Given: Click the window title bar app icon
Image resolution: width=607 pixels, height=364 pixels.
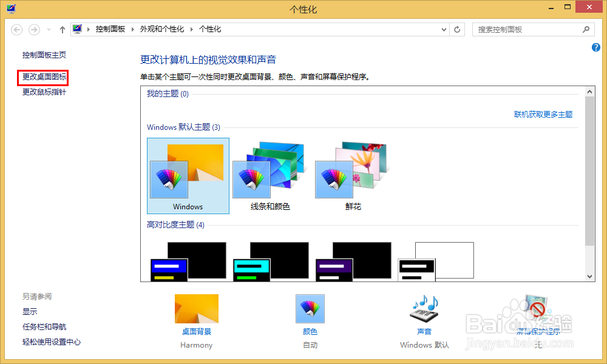Looking at the screenshot, I should coord(11,8).
